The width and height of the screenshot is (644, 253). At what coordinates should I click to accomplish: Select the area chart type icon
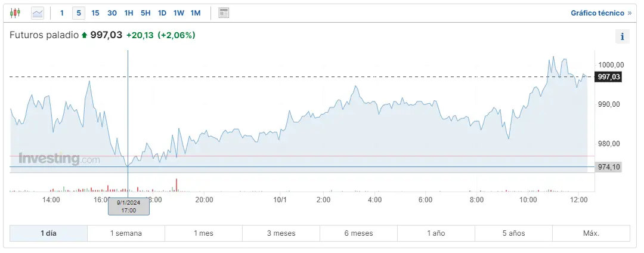coord(38,13)
